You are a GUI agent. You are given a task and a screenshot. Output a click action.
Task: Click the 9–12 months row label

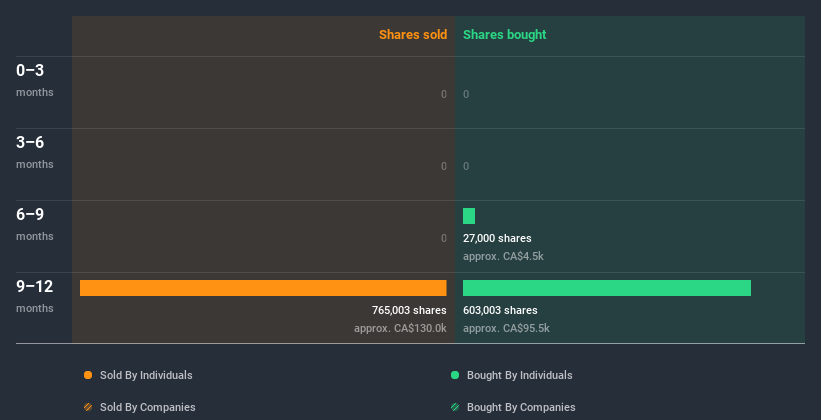pos(35,296)
